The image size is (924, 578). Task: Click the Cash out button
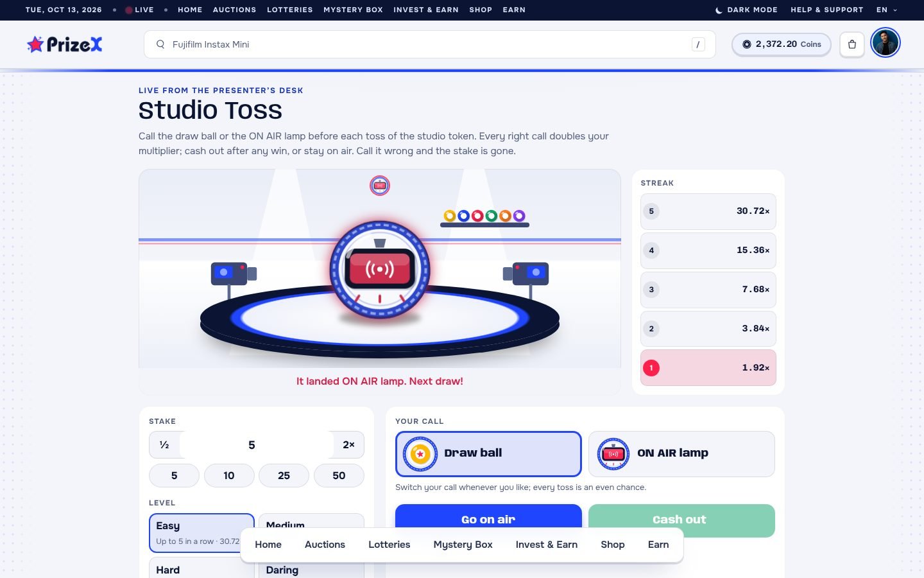681,520
